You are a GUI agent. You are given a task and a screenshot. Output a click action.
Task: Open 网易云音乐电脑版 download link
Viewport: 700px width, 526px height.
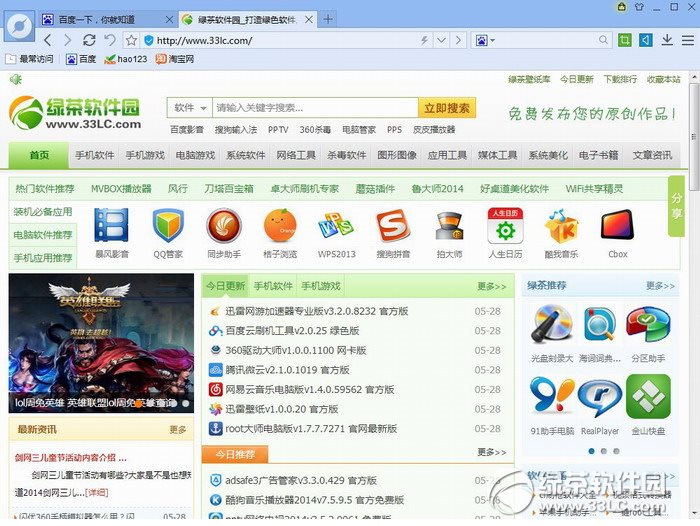tap(309, 389)
